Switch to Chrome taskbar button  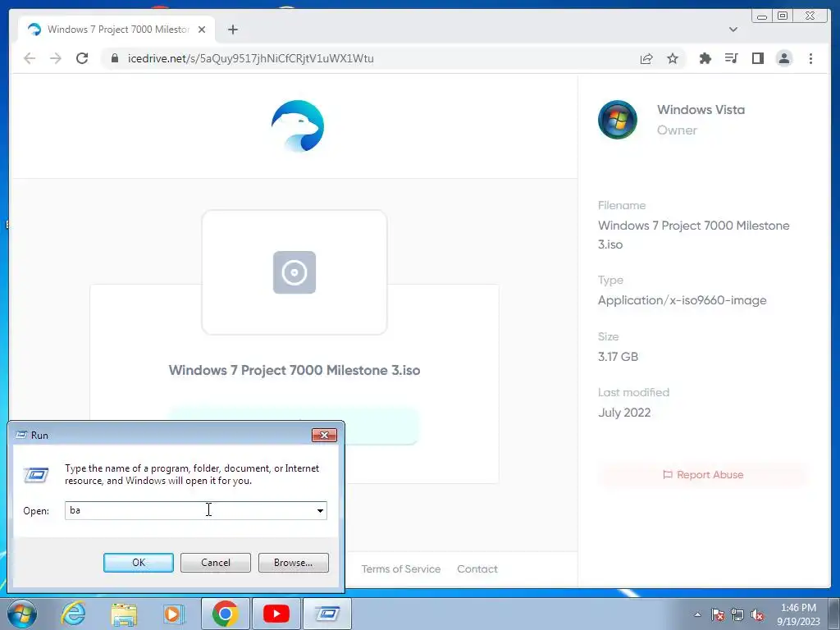tap(225, 614)
